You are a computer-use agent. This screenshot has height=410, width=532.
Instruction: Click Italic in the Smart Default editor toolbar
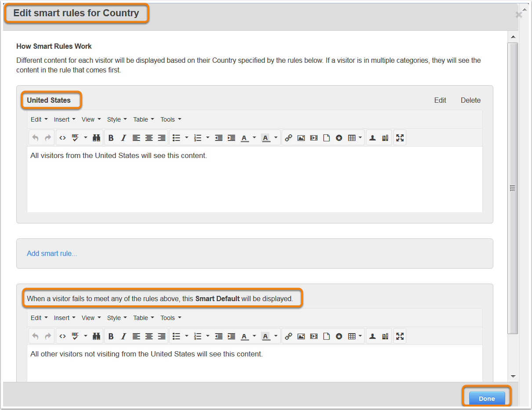click(123, 336)
